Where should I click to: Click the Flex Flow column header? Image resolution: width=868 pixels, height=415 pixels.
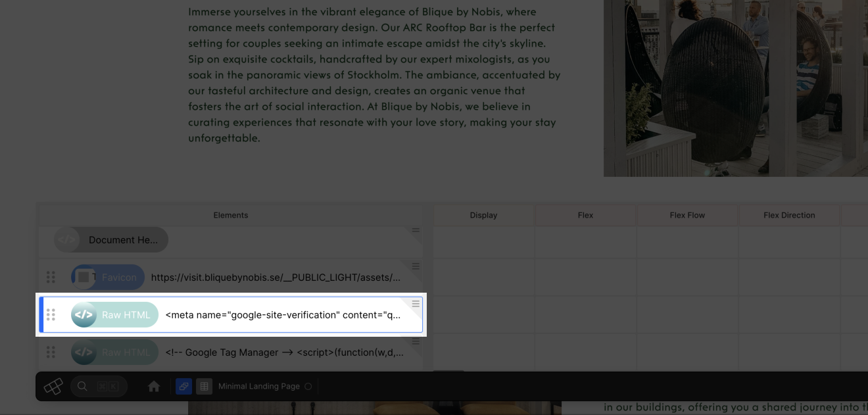(687, 215)
